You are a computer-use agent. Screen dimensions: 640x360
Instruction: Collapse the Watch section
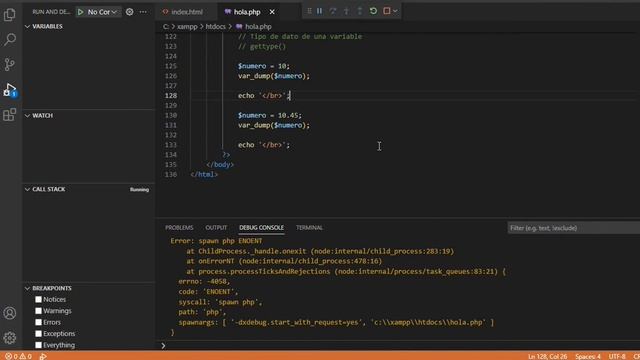27,116
